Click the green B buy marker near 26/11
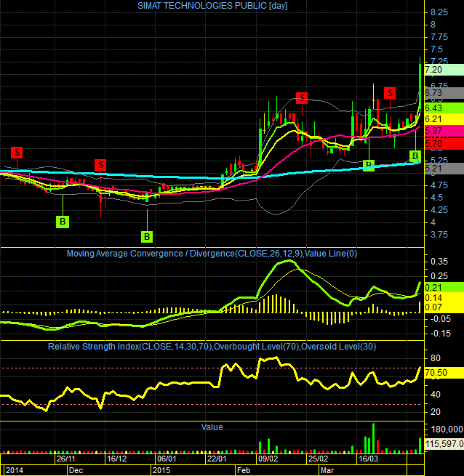This screenshot has height=476, width=464. coord(63,222)
